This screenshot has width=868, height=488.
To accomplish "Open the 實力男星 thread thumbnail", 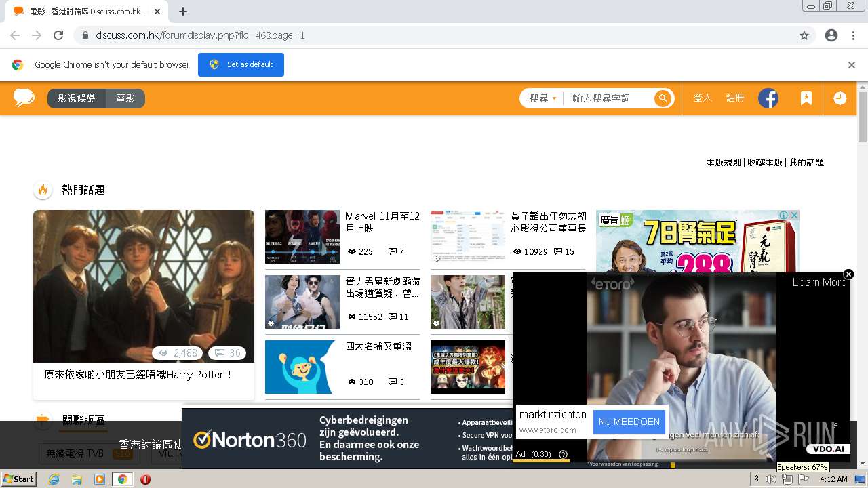I will coord(302,302).
